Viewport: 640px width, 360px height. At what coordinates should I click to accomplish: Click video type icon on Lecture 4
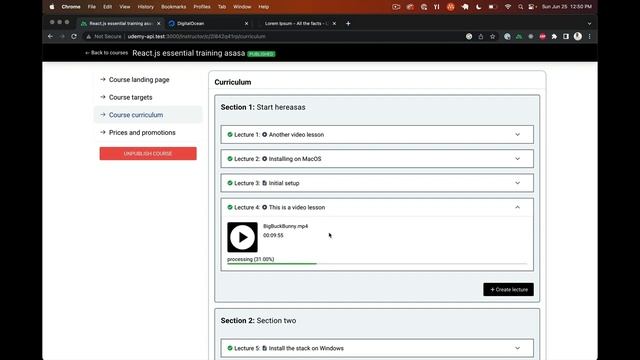point(264,207)
